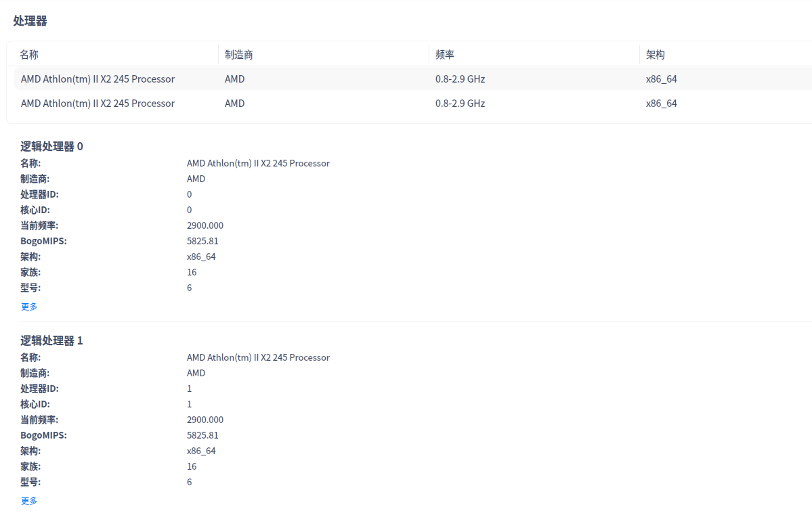This screenshot has height=513, width=812.
Task: Click the 逻辑处理器 0 heading
Action: click(x=51, y=146)
